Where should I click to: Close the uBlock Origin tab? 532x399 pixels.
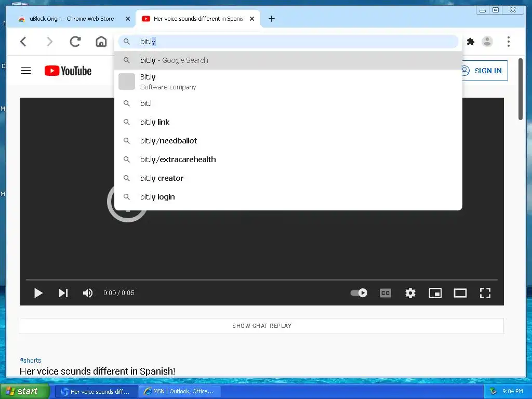(x=128, y=19)
